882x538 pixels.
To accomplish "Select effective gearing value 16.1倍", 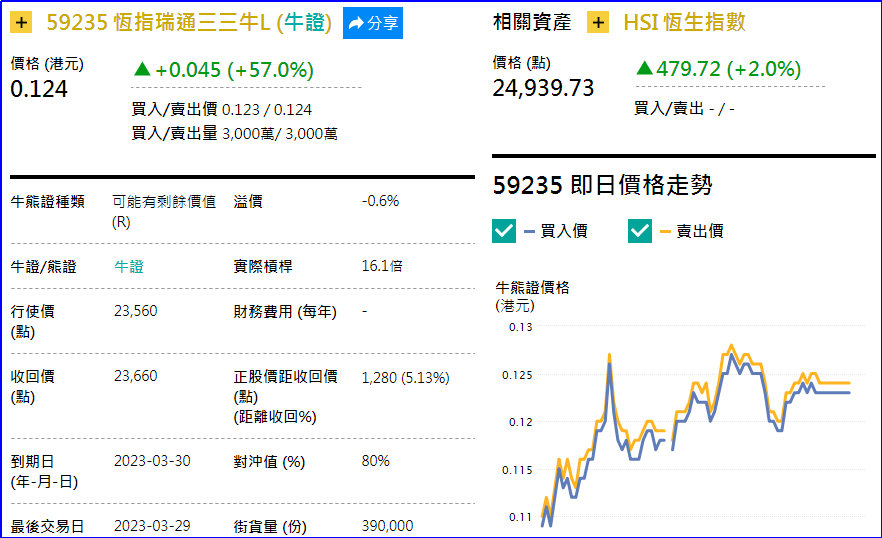I will 382,266.
